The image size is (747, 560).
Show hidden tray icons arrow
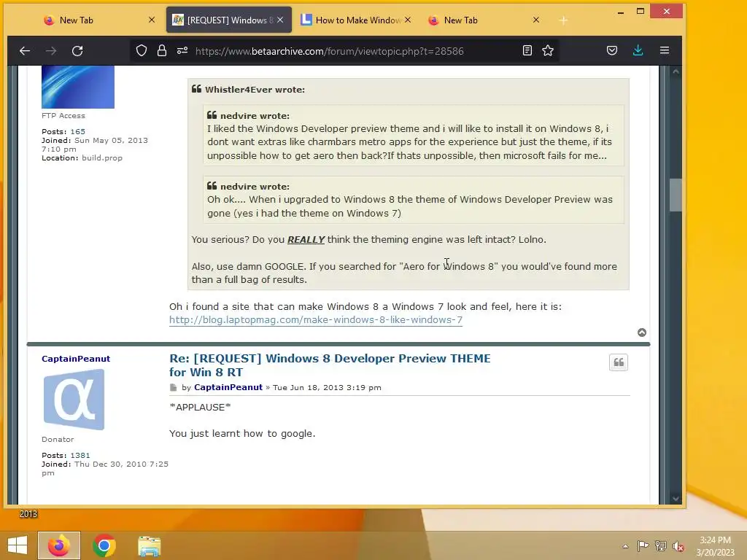tap(625, 546)
